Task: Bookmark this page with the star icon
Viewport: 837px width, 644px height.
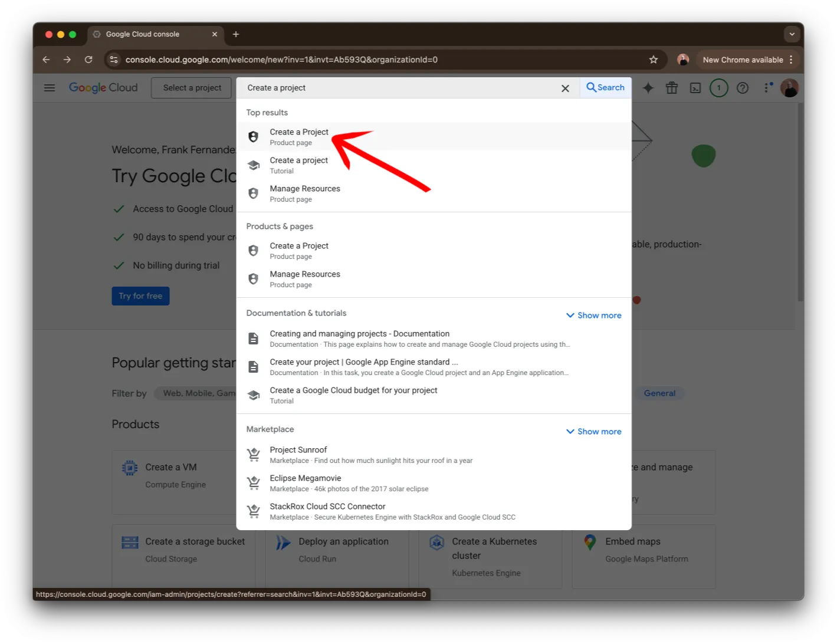Action: (654, 60)
